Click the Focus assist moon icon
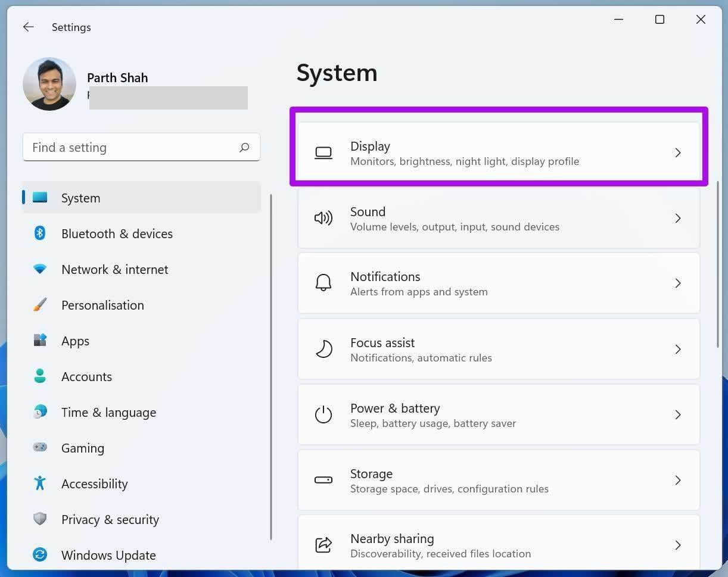The width and height of the screenshot is (728, 577). (x=323, y=349)
